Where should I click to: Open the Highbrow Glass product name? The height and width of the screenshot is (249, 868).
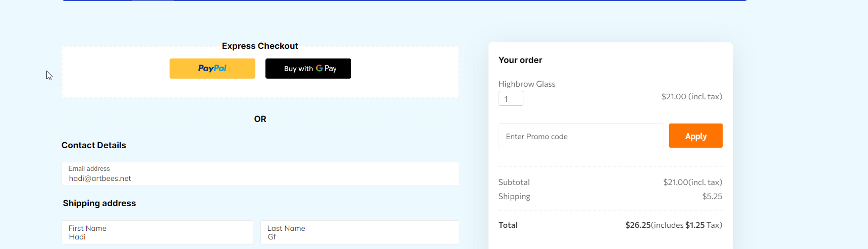pos(527,84)
